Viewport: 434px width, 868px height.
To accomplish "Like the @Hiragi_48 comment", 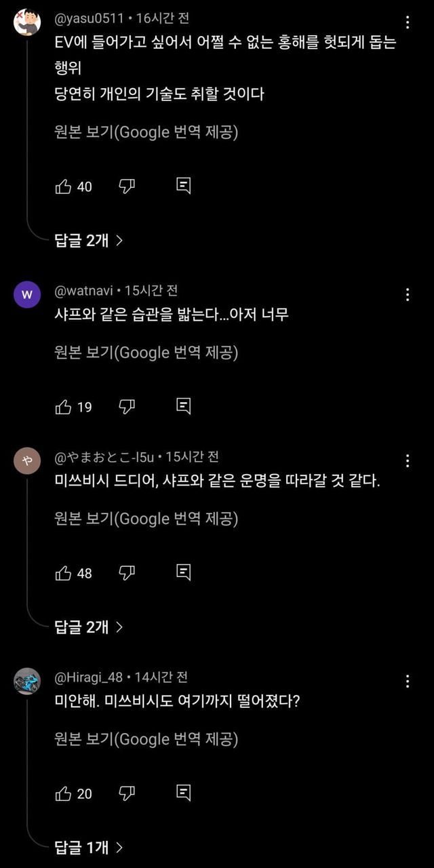I will coord(63,793).
